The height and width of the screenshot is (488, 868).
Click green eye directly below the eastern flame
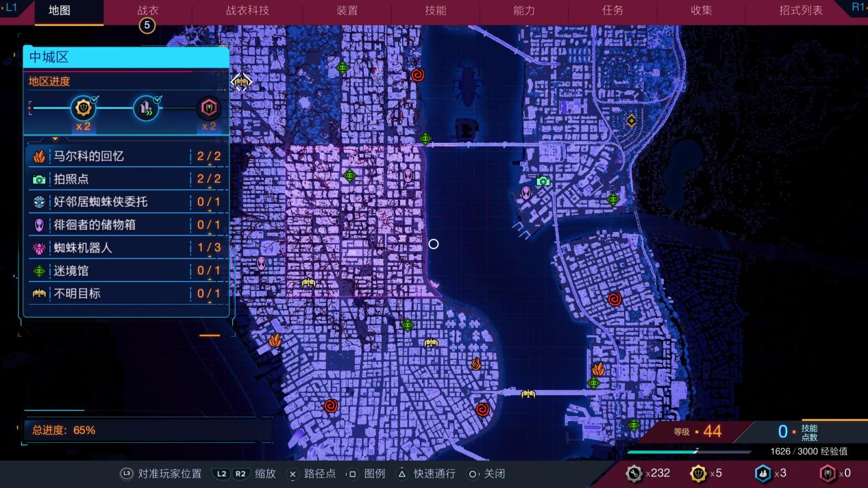point(594,383)
